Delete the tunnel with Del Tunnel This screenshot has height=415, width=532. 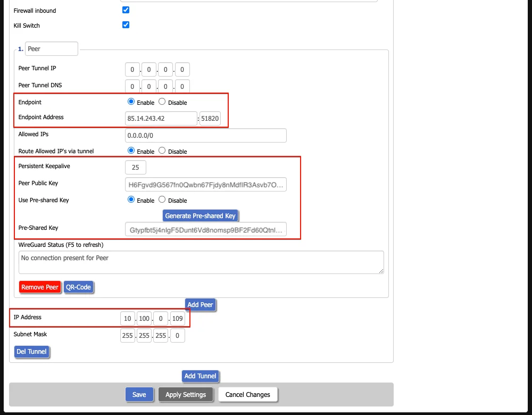click(32, 352)
